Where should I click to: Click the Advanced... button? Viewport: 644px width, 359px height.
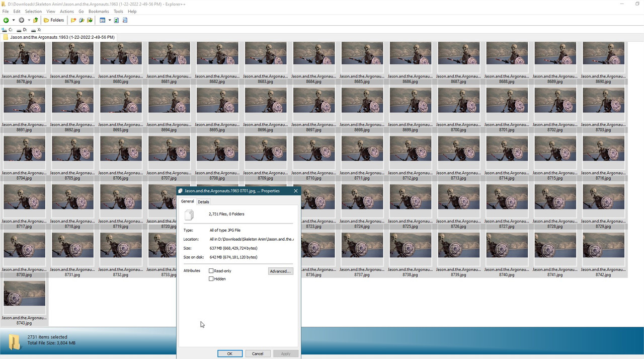[280, 271]
